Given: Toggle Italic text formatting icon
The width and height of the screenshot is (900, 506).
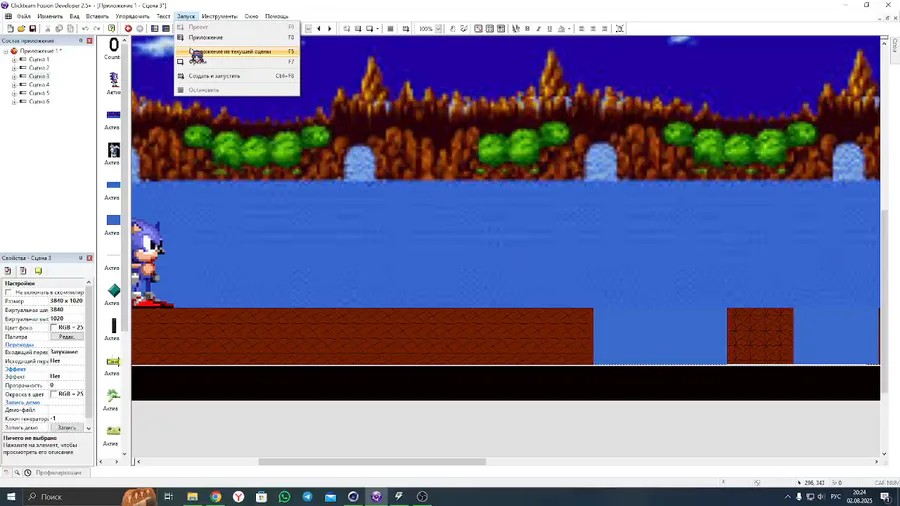Looking at the screenshot, I should [538, 29].
